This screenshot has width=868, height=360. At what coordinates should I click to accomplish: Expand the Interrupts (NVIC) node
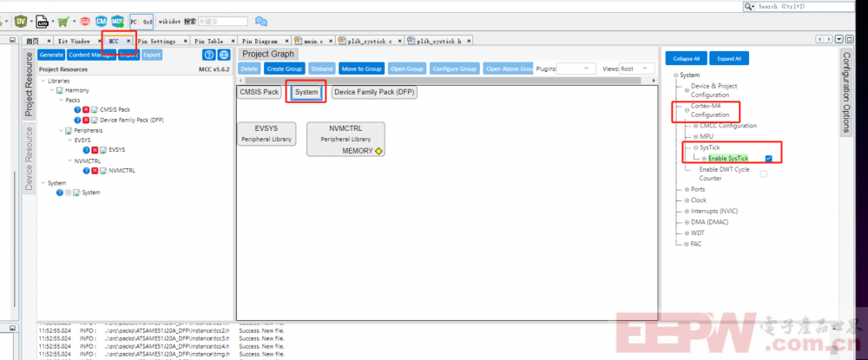[687, 212]
